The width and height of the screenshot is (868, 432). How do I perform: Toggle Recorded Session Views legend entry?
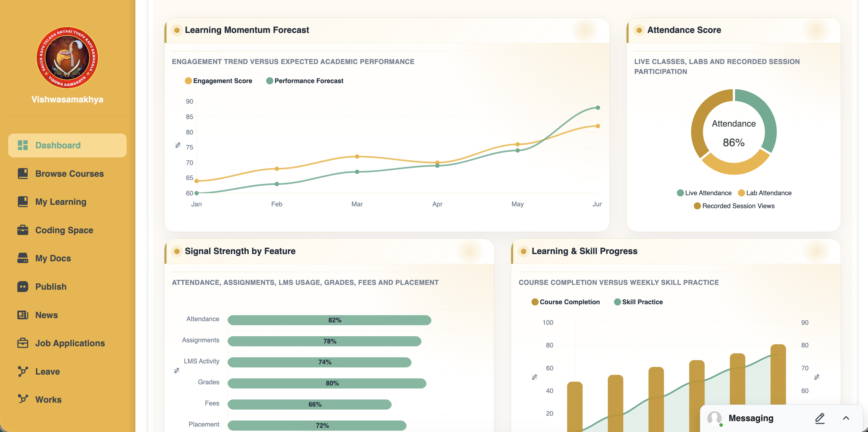pos(734,206)
